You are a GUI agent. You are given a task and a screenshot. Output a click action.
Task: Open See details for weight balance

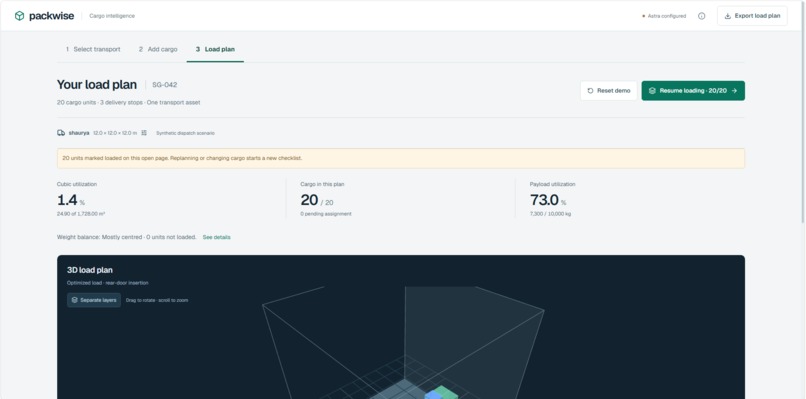pos(216,237)
